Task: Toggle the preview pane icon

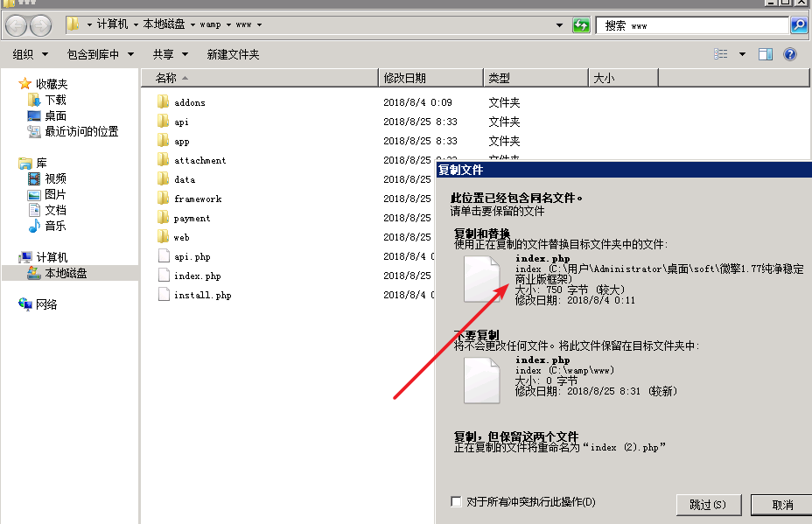Action: click(x=765, y=53)
